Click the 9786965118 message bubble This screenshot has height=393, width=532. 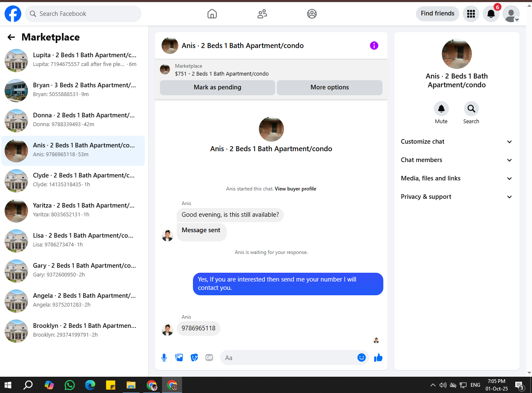[198, 328]
